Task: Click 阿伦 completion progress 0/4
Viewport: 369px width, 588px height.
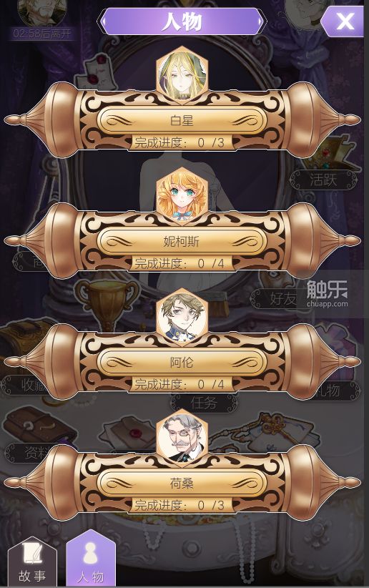Action: pos(180,384)
